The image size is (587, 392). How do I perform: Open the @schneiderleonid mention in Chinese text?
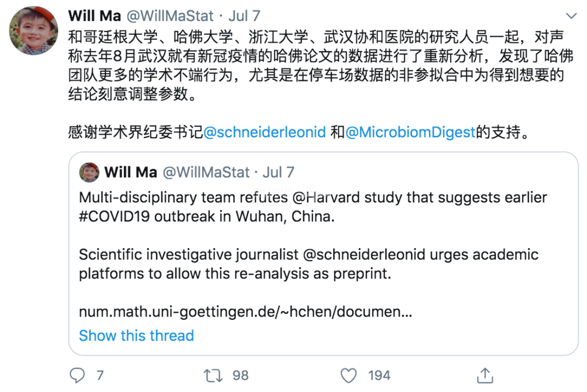[x=265, y=132]
